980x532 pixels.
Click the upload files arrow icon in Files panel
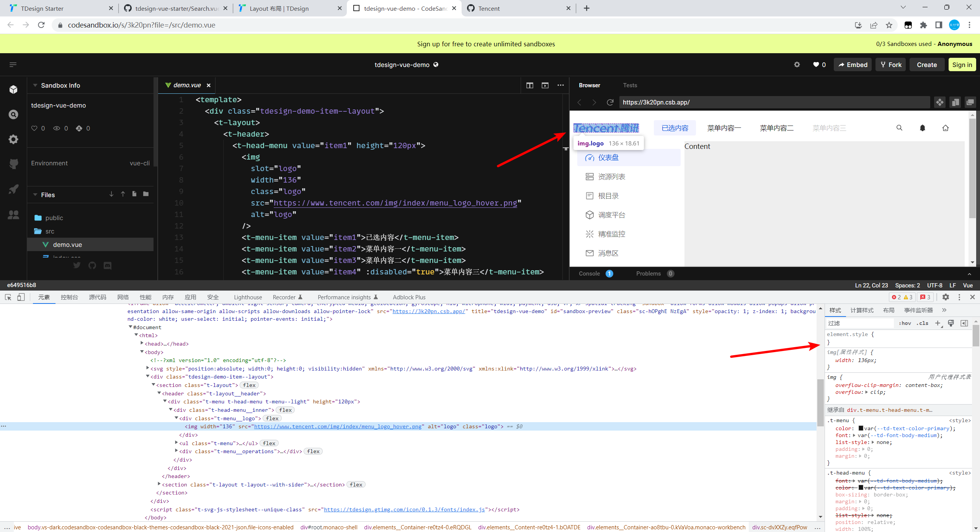click(x=123, y=194)
